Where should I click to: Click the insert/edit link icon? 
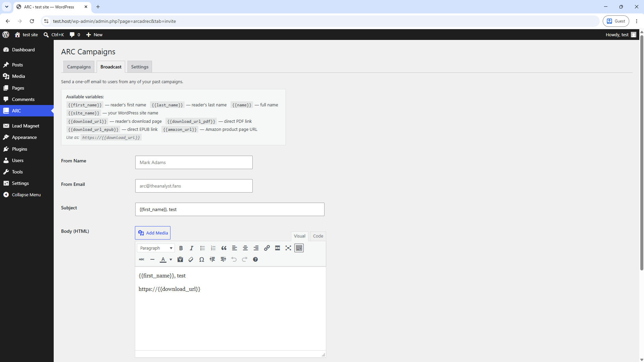(x=267, y=248)
